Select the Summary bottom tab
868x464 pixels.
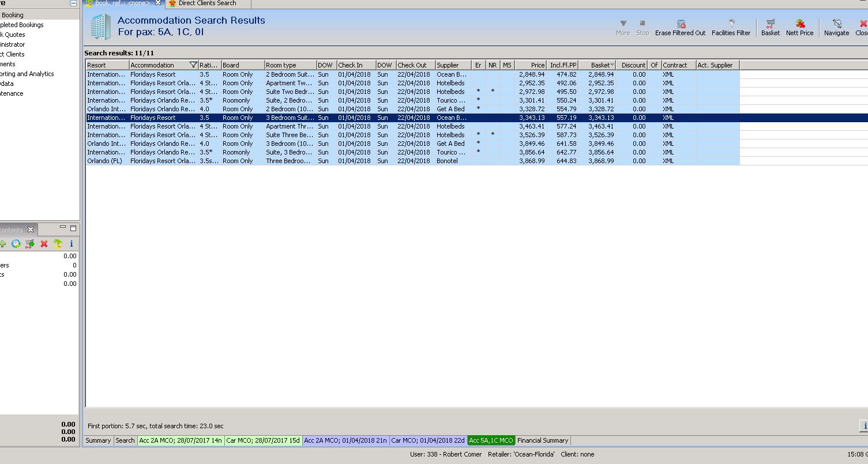pyautogui.click(x=98, y=440)
